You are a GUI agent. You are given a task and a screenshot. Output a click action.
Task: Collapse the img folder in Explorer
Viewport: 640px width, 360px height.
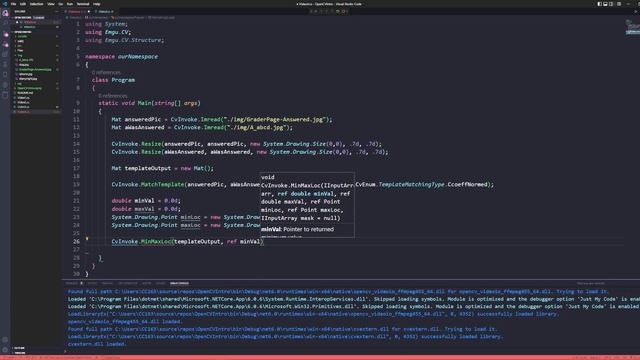point(20,55)
